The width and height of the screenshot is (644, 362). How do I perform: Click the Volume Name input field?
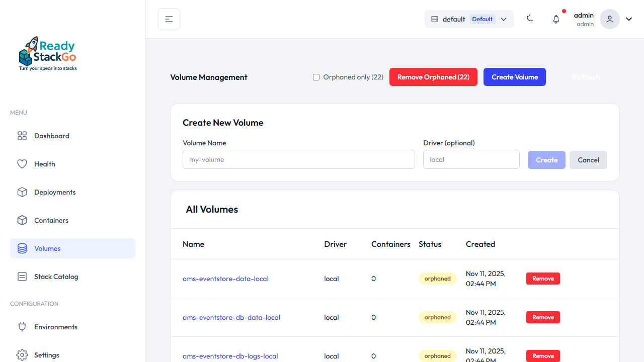298,159
